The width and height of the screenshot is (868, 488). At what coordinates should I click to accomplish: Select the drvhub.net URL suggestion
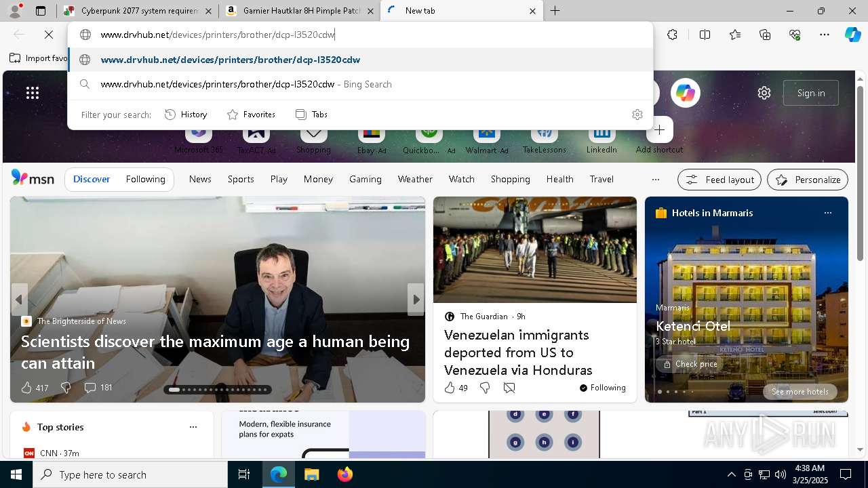360,60
